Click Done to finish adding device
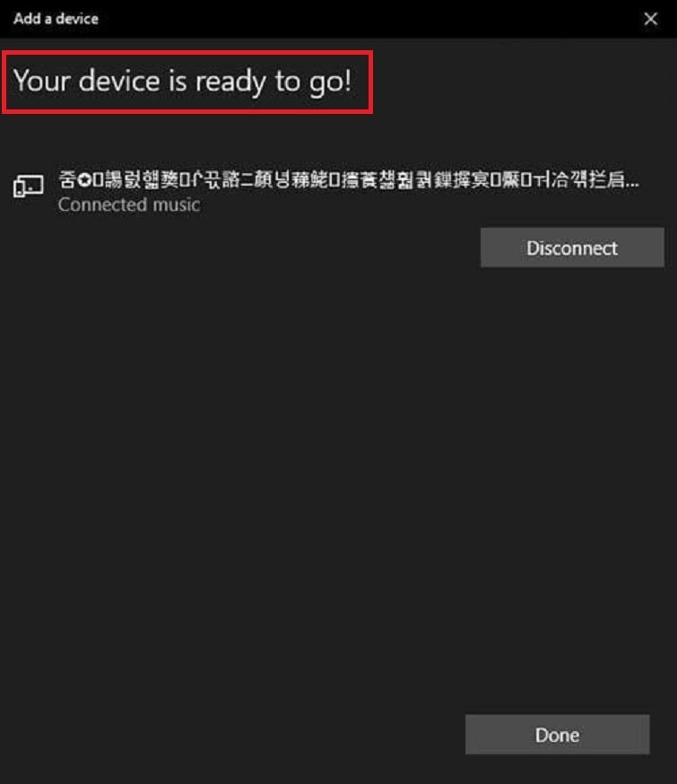The width and height of the screenshot is (677, 784). click(557, 735)
